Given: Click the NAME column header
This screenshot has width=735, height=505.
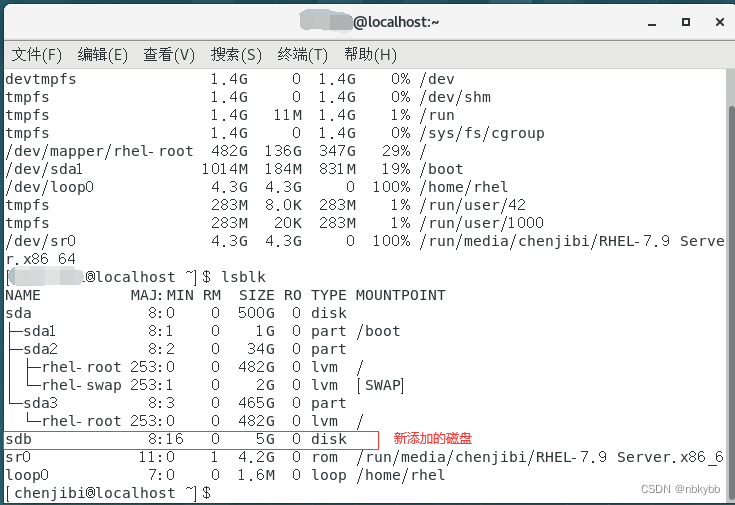Looking at the screenshot, I should 23,295.
